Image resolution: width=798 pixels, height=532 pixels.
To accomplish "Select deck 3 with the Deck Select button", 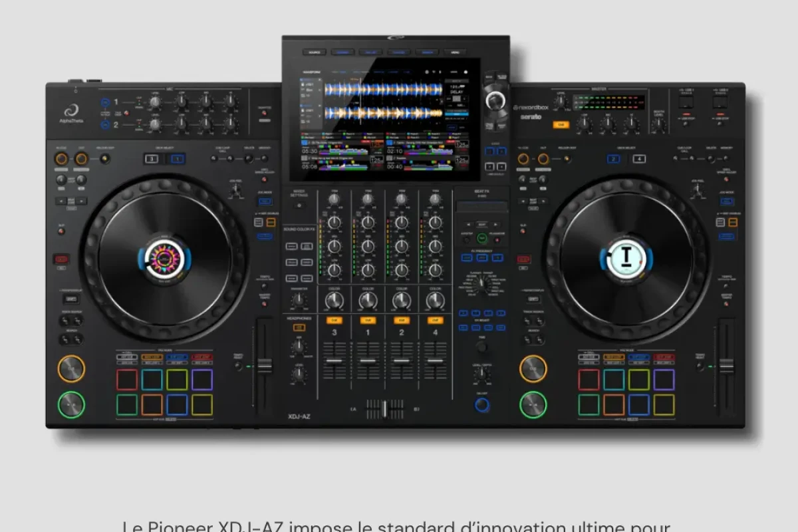I will pyautogui.click(x=152, y=159).
